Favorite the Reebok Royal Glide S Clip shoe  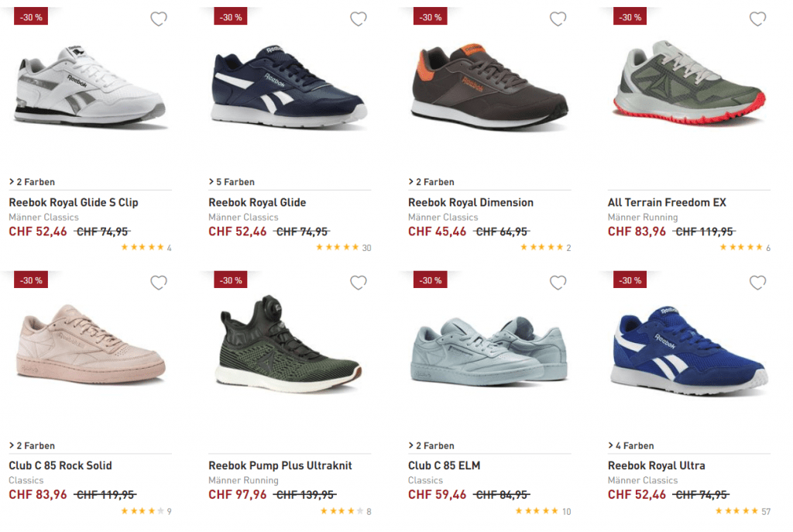tap(159, 19)
